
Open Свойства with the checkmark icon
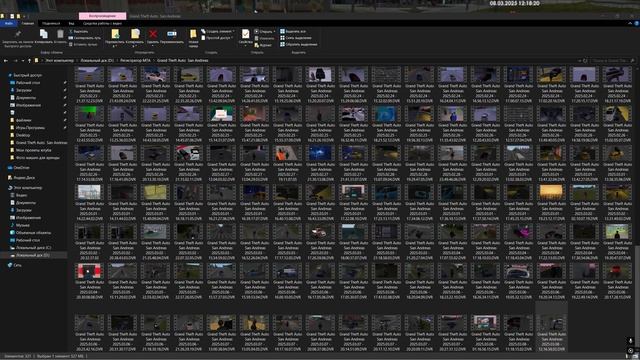point(245,34)
